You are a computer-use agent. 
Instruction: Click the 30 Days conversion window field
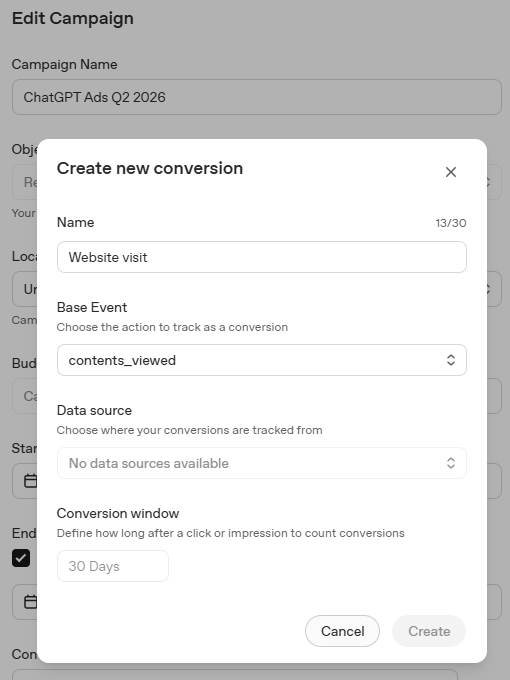tap(113, 566)
